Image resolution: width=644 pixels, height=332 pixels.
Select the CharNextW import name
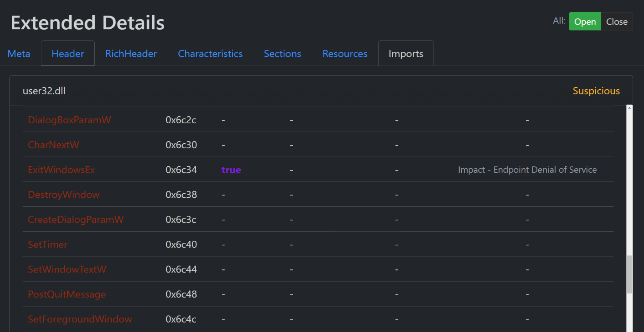54,145
